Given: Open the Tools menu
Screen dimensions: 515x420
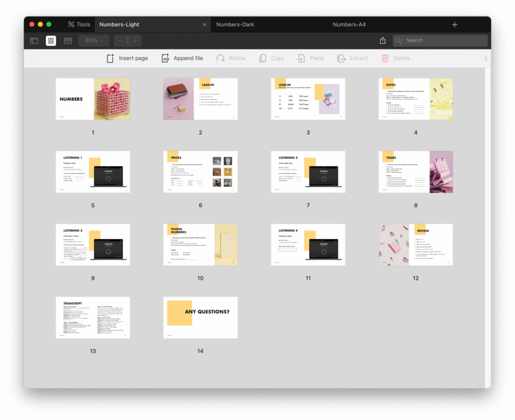Looking at the screenshot, I should click(x=79, y=24).
